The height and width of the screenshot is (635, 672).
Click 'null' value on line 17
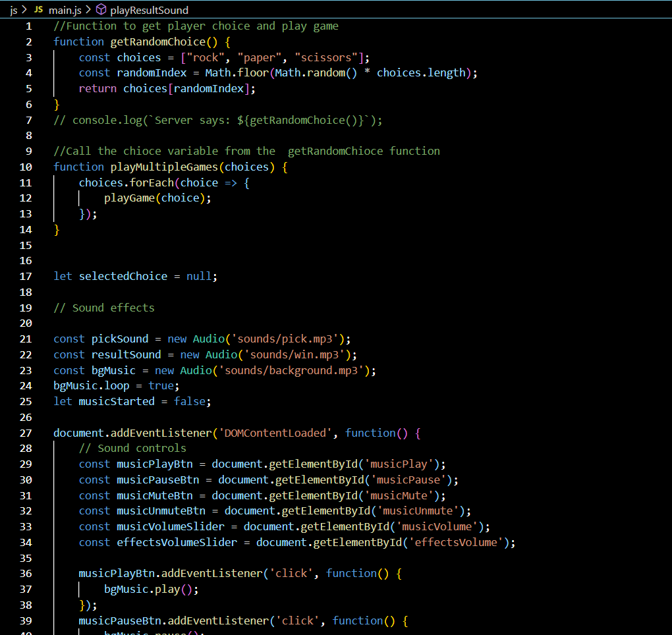click(x=199, y=277)
